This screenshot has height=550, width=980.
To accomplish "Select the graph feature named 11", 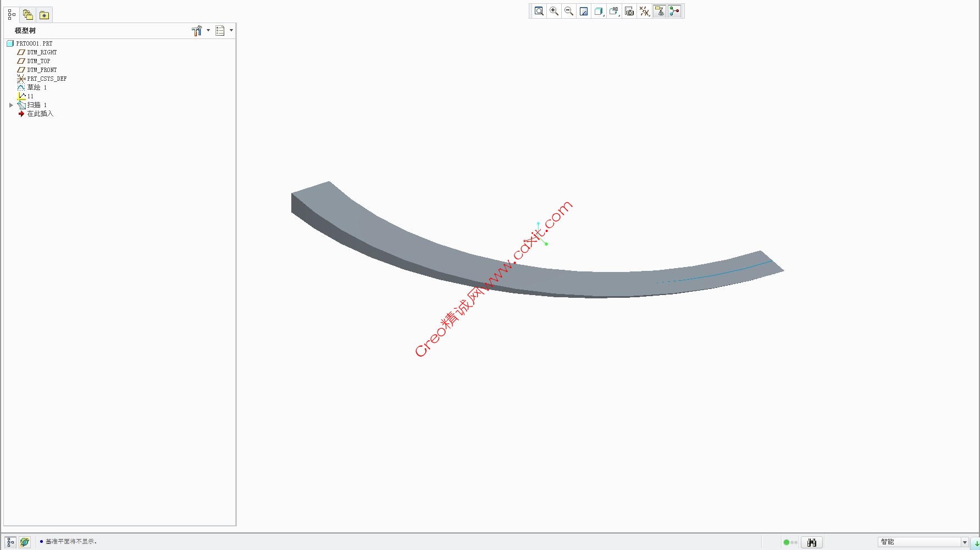I will [25, 96].
